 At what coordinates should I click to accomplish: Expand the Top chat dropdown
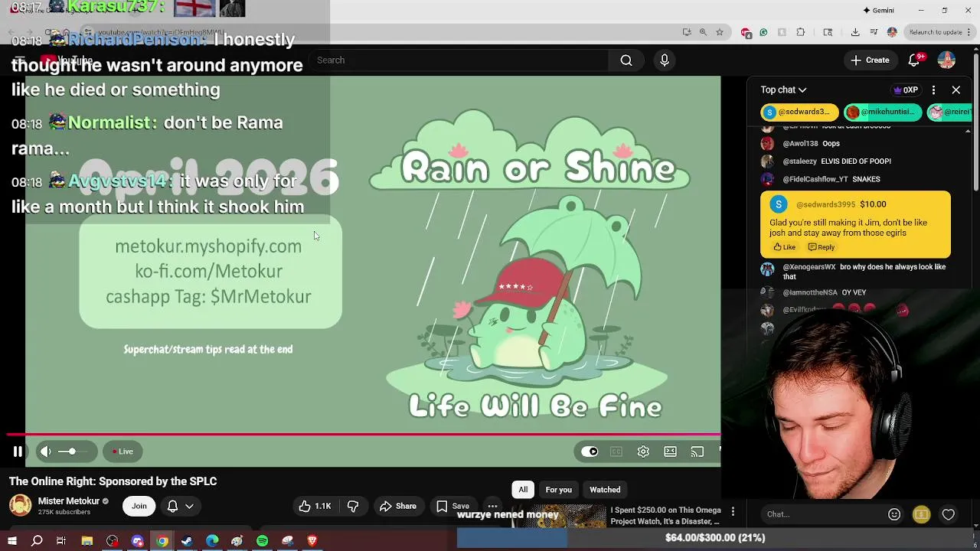(783, 90)
